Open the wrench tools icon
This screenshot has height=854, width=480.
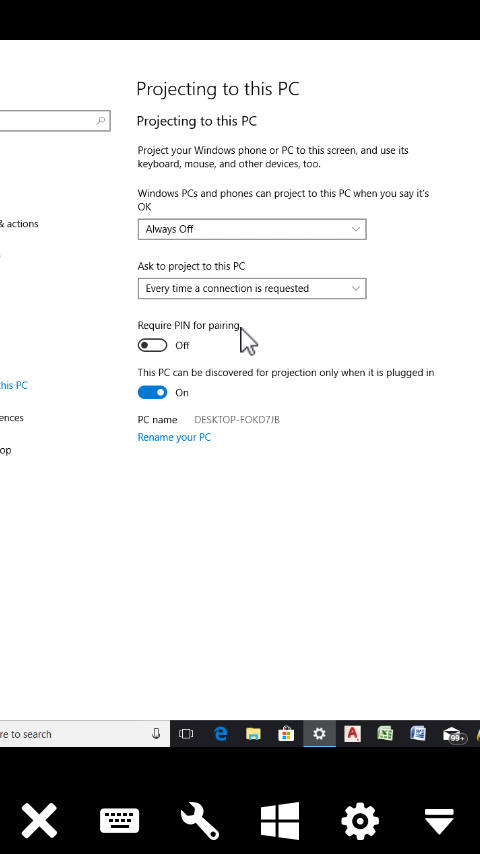199,820
